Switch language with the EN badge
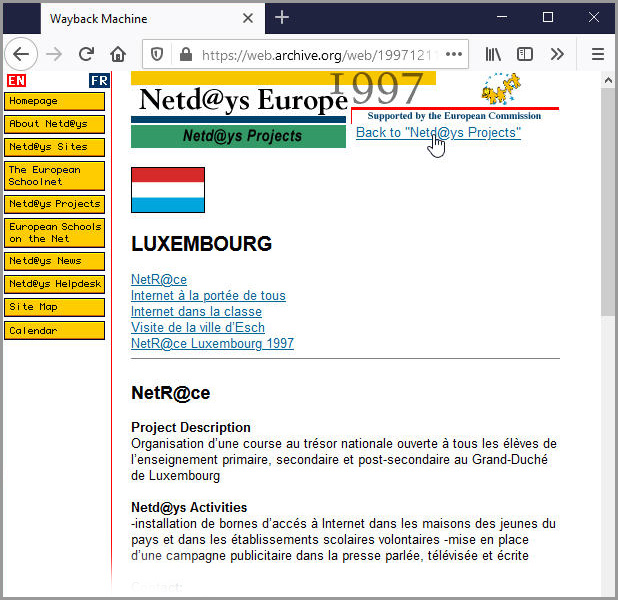The height and width of the screenshot is (600, 618). click(x=17, y=80)
